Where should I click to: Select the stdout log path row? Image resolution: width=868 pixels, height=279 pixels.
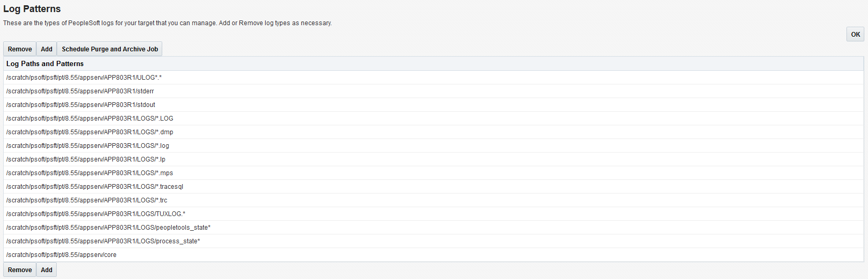point(81,105)
